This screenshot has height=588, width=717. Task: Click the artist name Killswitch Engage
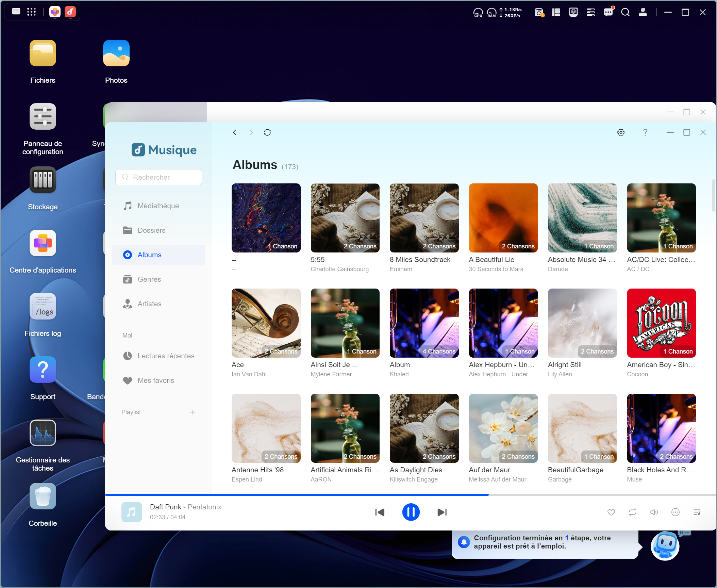tap(414, 479)
